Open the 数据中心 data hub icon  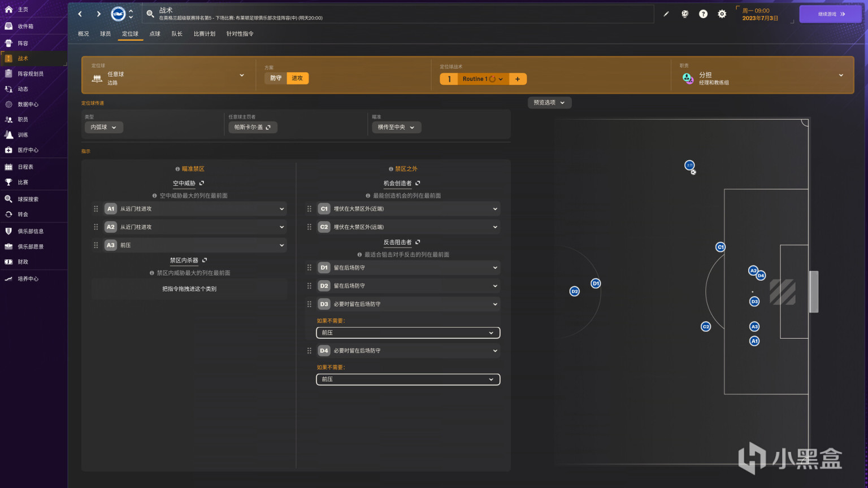8,104
